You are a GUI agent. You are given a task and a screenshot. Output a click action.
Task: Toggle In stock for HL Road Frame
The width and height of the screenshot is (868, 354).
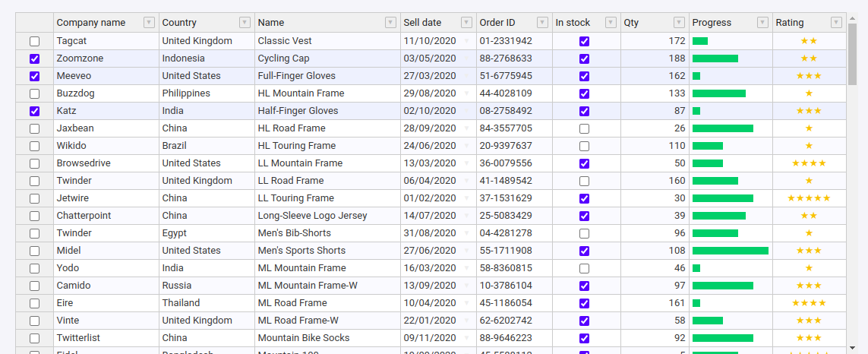[584, 128]
